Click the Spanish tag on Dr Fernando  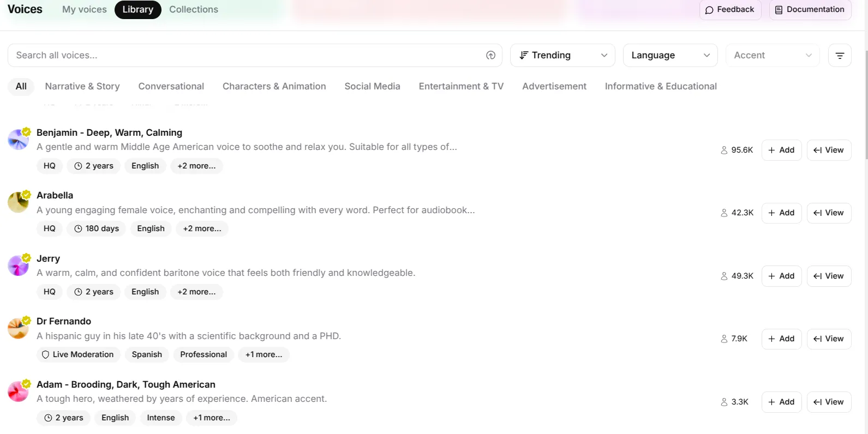tap(147, 354)
